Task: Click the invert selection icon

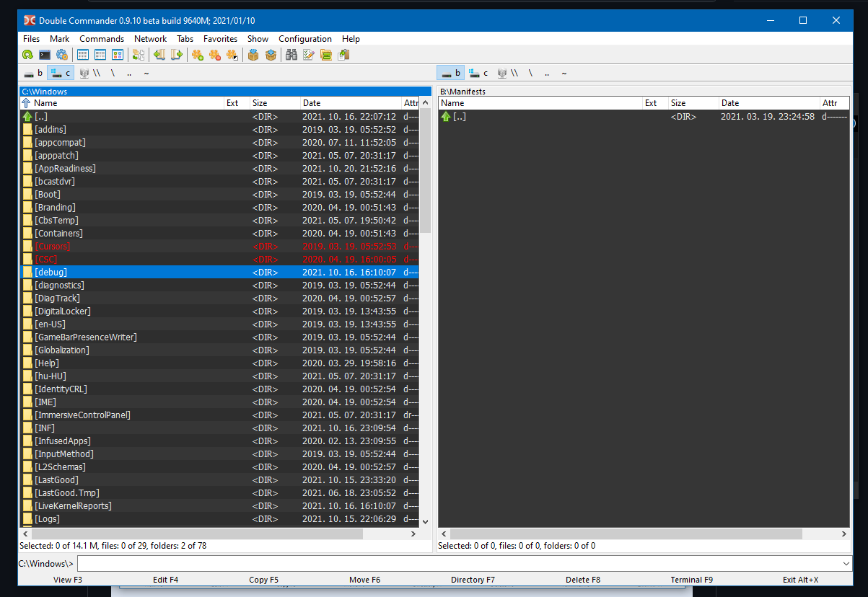Action: pyautogui.click(x=232, y=55)
